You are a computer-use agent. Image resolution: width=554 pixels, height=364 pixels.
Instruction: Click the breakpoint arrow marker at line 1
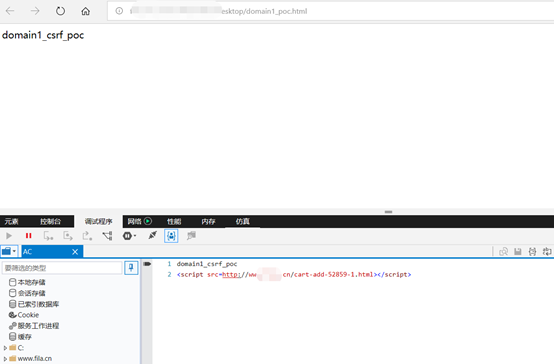point(147,264)
